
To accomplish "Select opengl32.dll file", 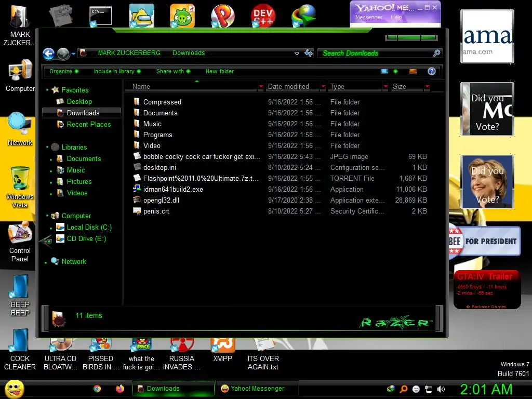I will pyautogui.click(x=161, y=200).
